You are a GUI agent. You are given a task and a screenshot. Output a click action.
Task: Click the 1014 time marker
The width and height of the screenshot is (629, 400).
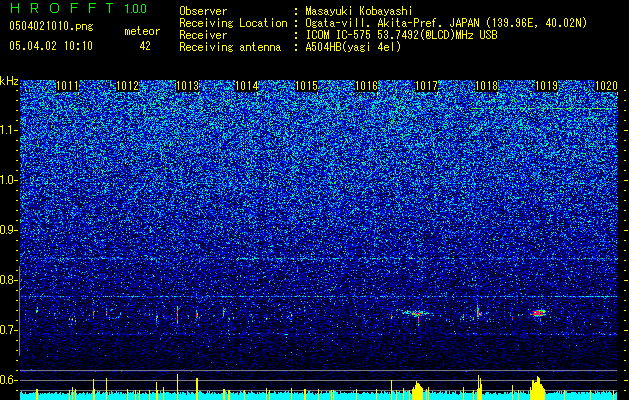(x=246, y=86)
